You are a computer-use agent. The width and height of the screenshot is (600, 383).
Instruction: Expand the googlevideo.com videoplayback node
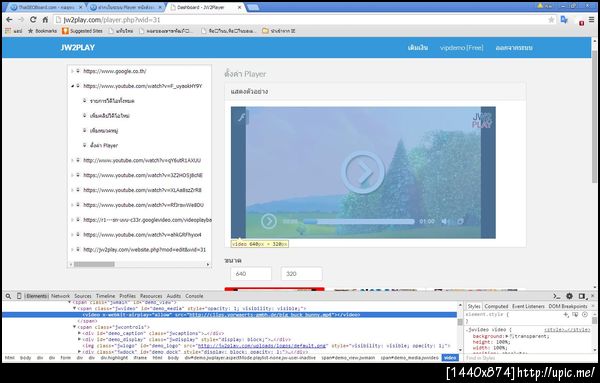point(72,220)
